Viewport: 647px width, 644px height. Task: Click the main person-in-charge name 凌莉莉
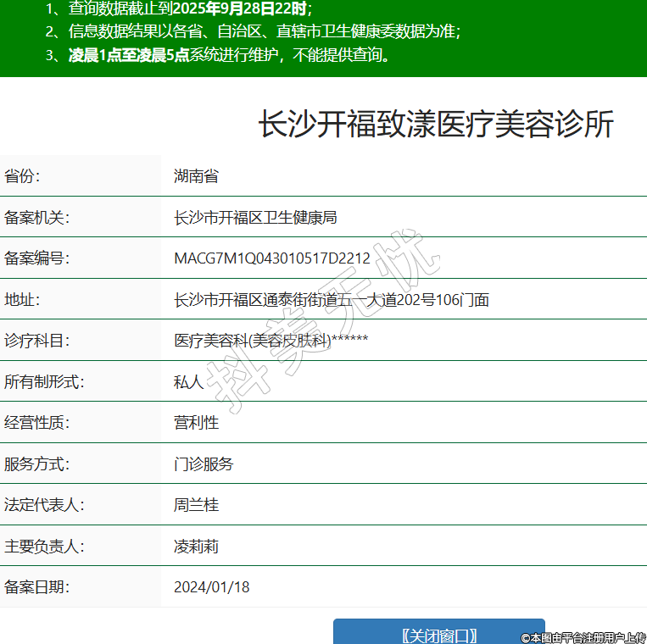coord(196,547)
